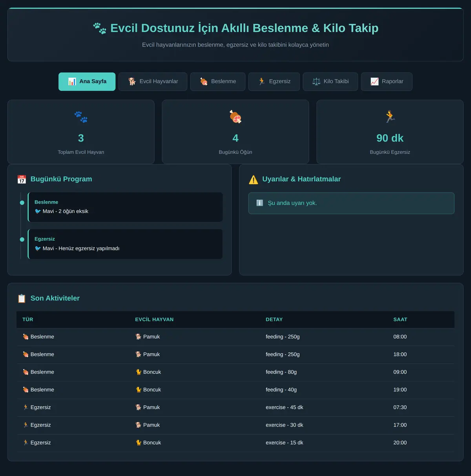Click the clipboard icon beside Son Aktiviteler
The width and height of the screenshot is (471, 476).
pos(22,299)
